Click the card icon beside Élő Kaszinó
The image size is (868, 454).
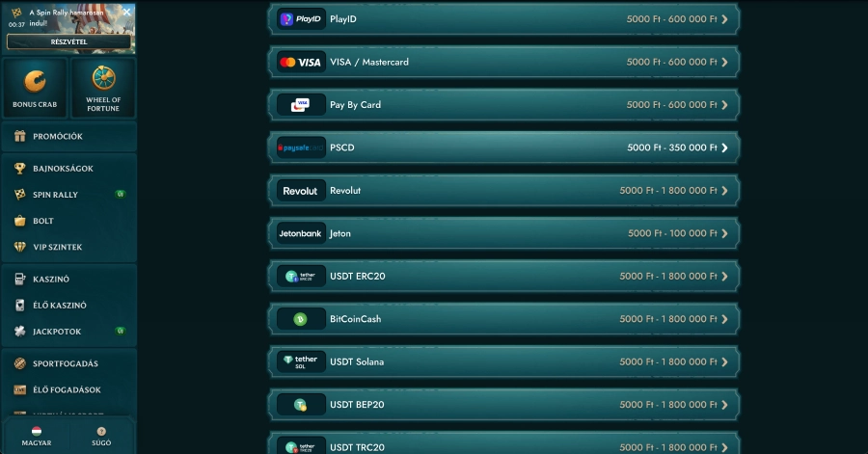pyautogui.click(x=20, y=305)
